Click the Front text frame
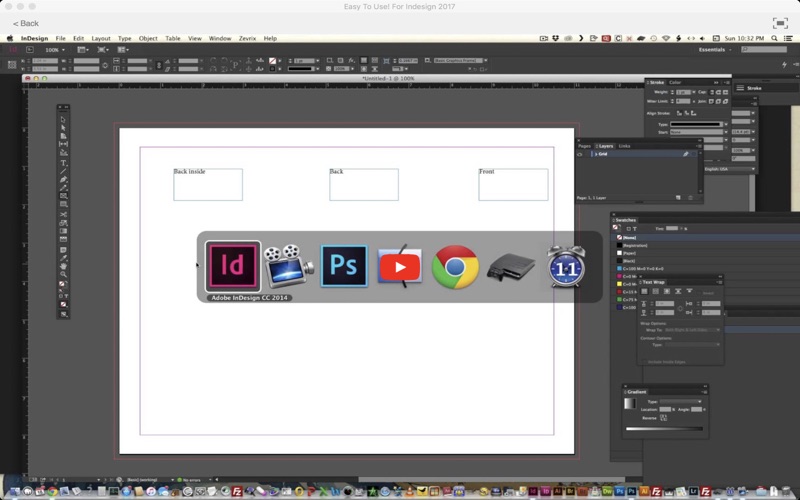 (x=513, y=184)
